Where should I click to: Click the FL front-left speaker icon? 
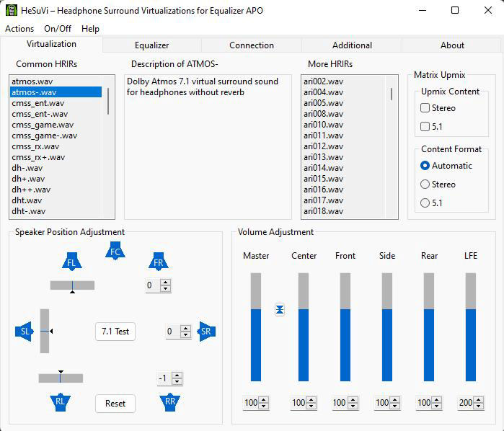pos(71,262)
